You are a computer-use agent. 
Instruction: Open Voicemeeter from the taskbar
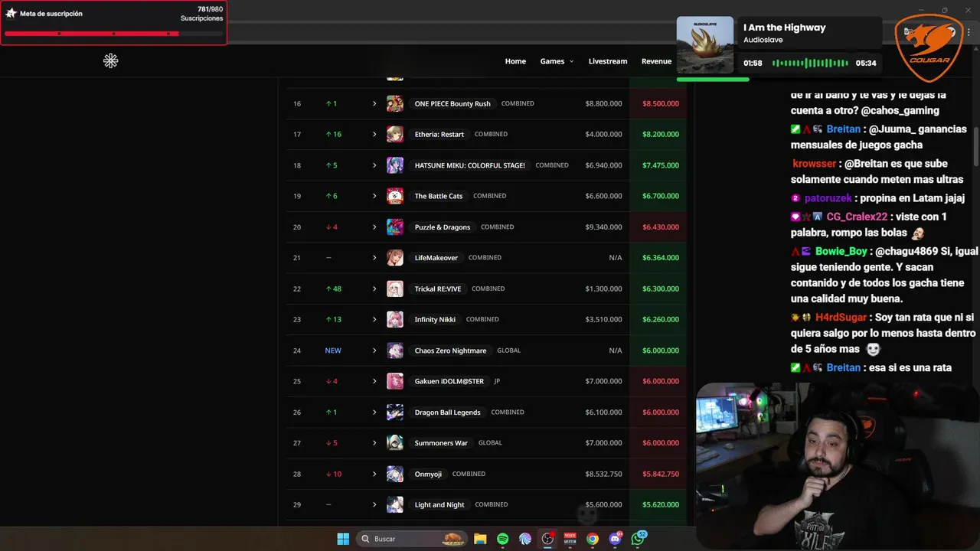[x=570, y=539]
